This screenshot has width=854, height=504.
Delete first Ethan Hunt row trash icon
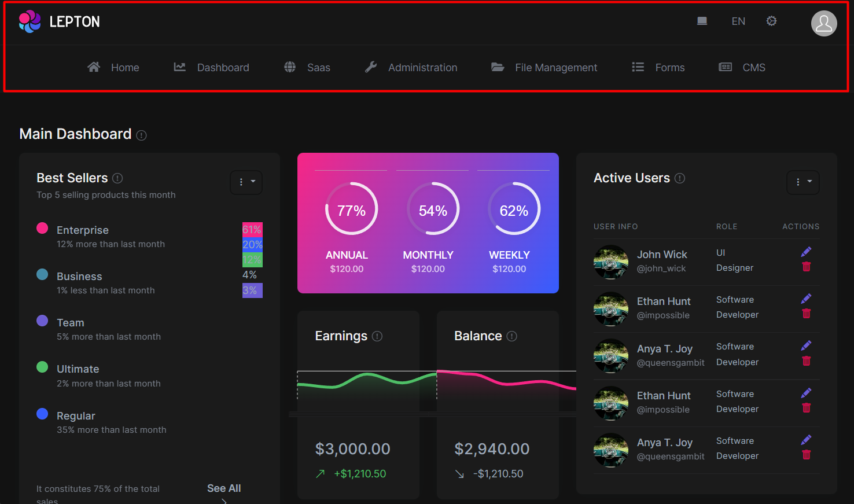point(807,314)
